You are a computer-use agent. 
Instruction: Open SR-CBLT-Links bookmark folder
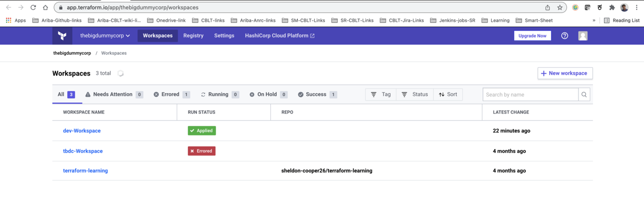352,21
